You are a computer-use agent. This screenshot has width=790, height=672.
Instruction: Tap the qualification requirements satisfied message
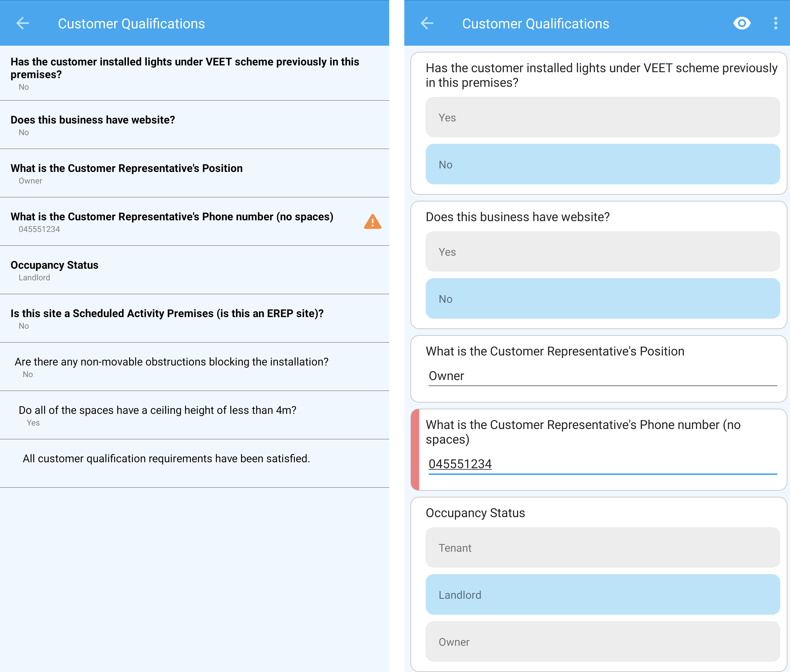click(x=166, y=459)
